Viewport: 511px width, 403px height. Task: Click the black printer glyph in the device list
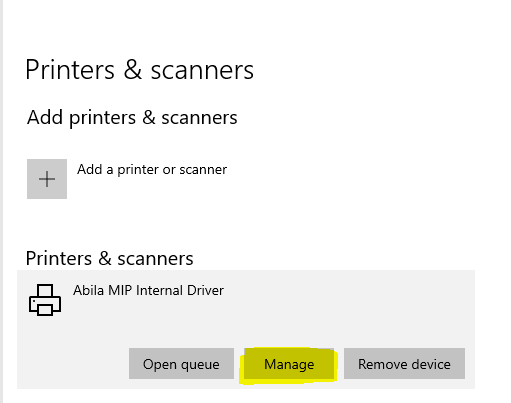[x=45, y=300]
